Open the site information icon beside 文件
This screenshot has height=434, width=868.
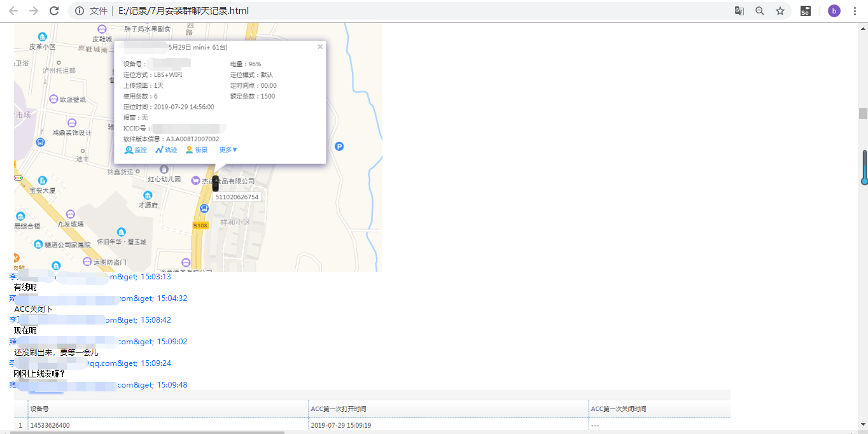(x=80, y=11)
